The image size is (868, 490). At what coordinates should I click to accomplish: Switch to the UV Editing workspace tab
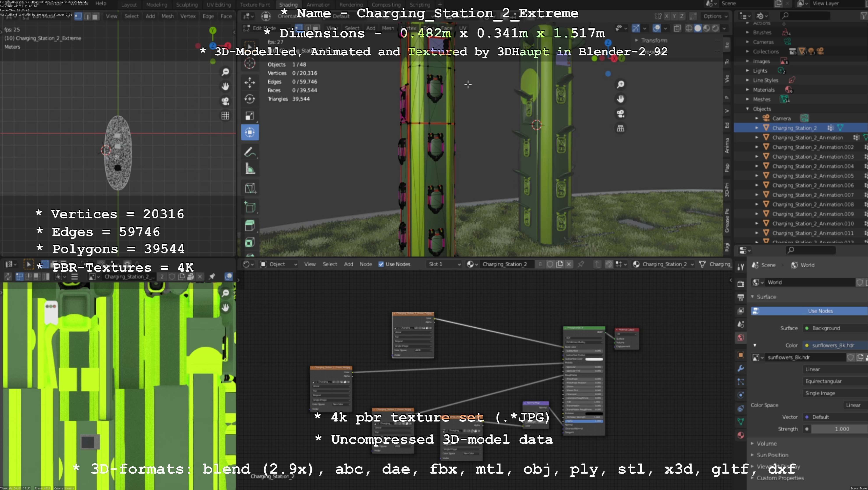(219, 5)
